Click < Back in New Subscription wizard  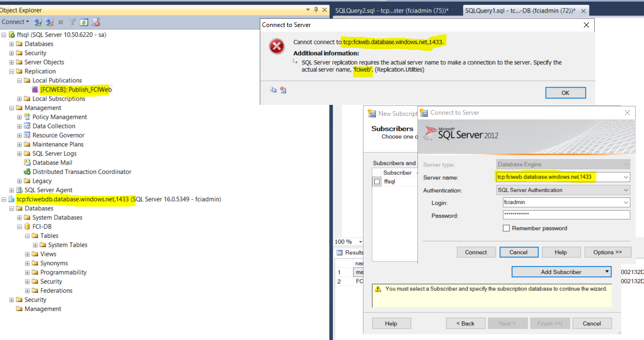click(465, 323)
